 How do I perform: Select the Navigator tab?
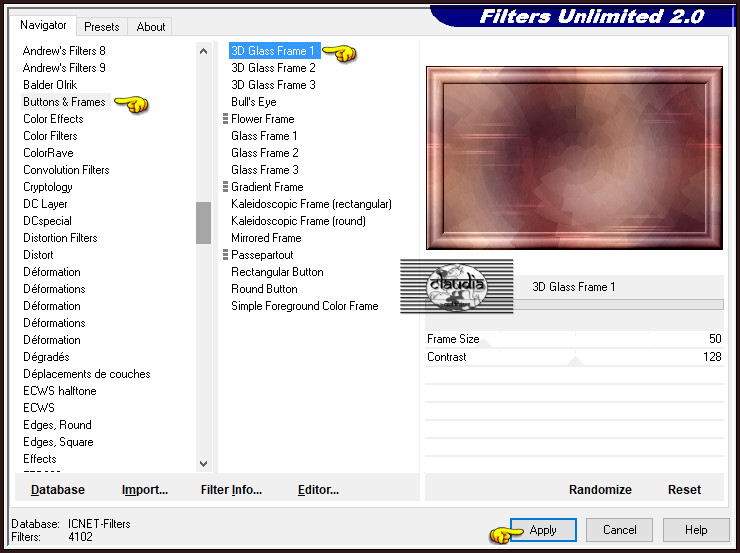[x=43, y=25]
